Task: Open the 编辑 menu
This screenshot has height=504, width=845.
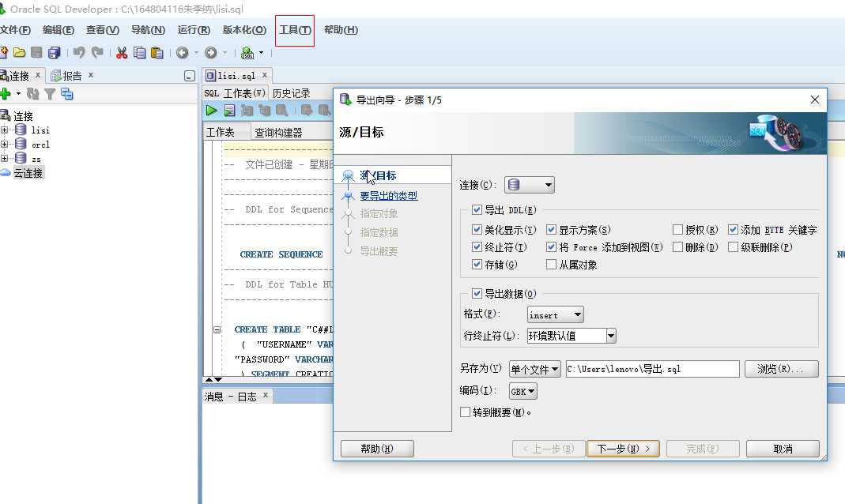Action: [58, 29]
